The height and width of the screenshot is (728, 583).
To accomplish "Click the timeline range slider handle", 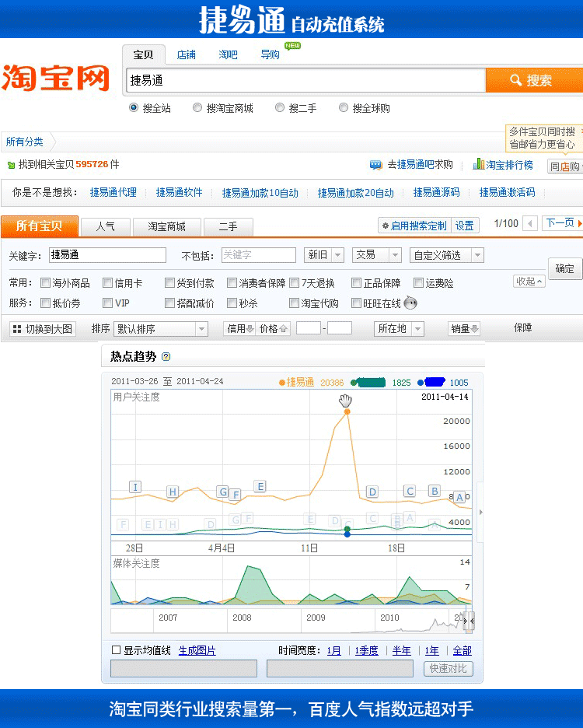I will click(x=468, y=620).
